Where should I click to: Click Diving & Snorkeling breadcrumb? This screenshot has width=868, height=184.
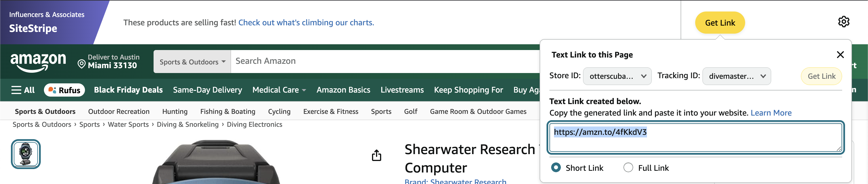187,124
